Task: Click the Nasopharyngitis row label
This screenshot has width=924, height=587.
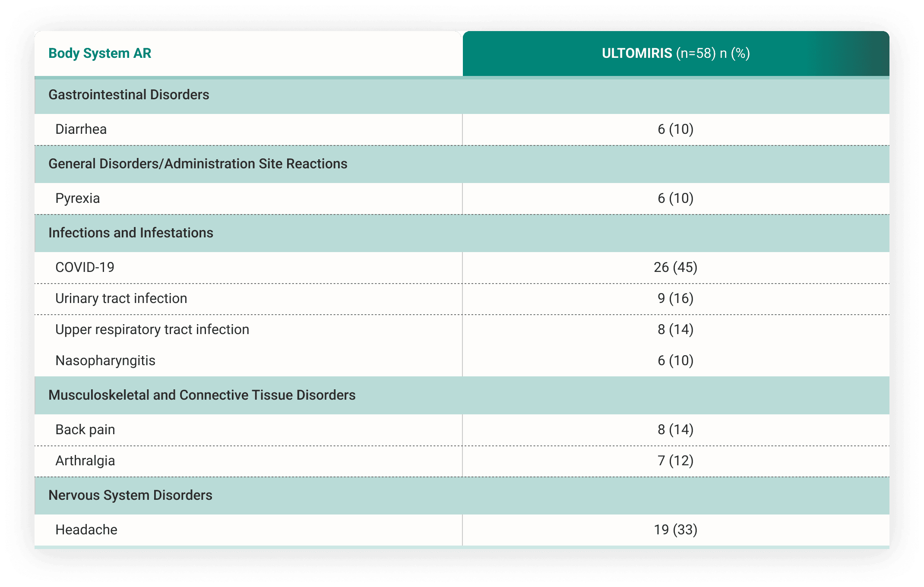Action: tap(105, 361)
